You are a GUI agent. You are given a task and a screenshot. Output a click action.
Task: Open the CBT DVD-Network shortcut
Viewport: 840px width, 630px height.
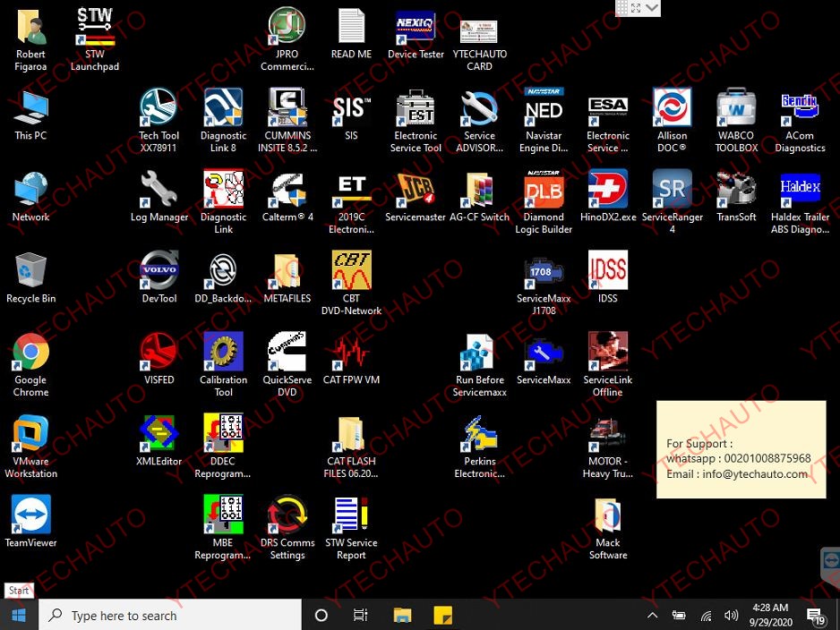(x=351, y=283)
